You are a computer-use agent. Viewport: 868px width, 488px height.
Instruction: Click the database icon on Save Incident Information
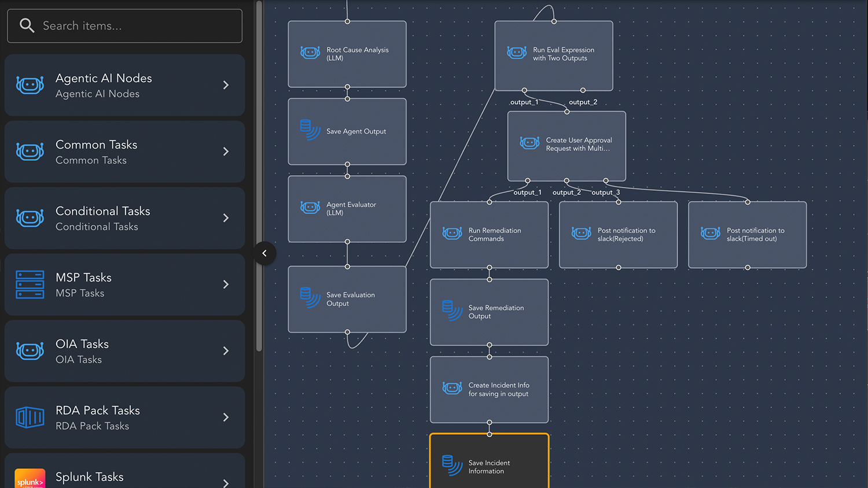point(451,465)
